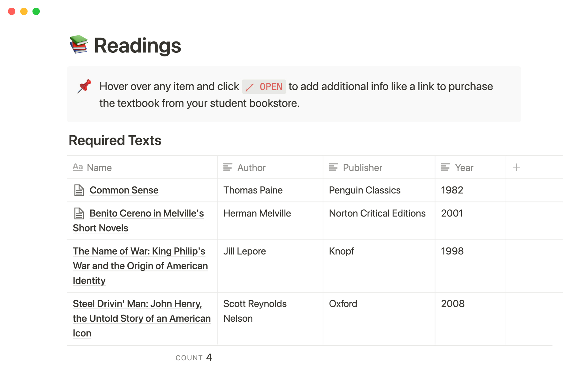Screen dimensions: 588x368
Task: Click the Publisher column text icon
Action: click(333, 167)
